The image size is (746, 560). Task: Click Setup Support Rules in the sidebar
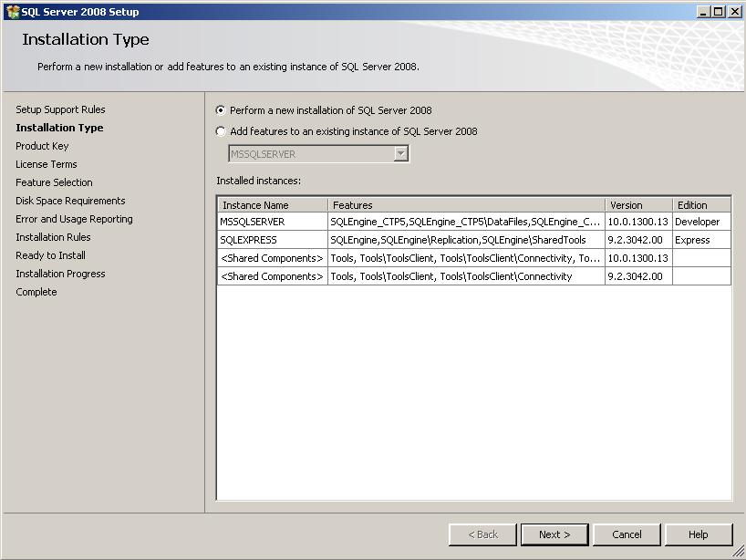click(x=58, y=109)
